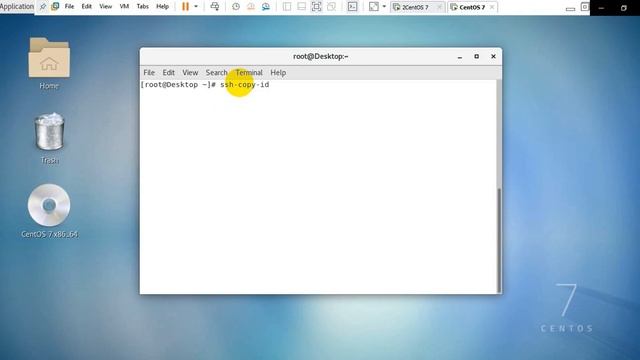Viewport: 640px width, 360px height.
Task: Open the terminal Help menu
Action: [x=278, y=73]
